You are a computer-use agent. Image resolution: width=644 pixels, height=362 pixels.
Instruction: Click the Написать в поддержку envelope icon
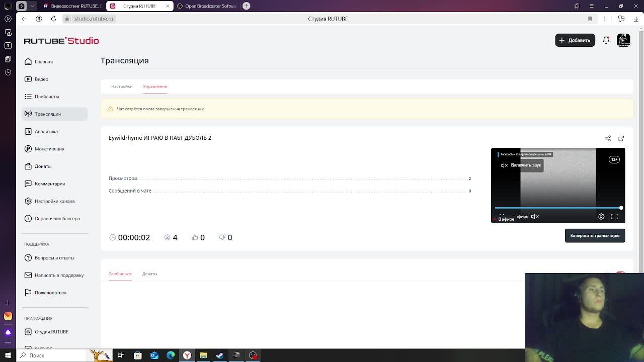28,275
